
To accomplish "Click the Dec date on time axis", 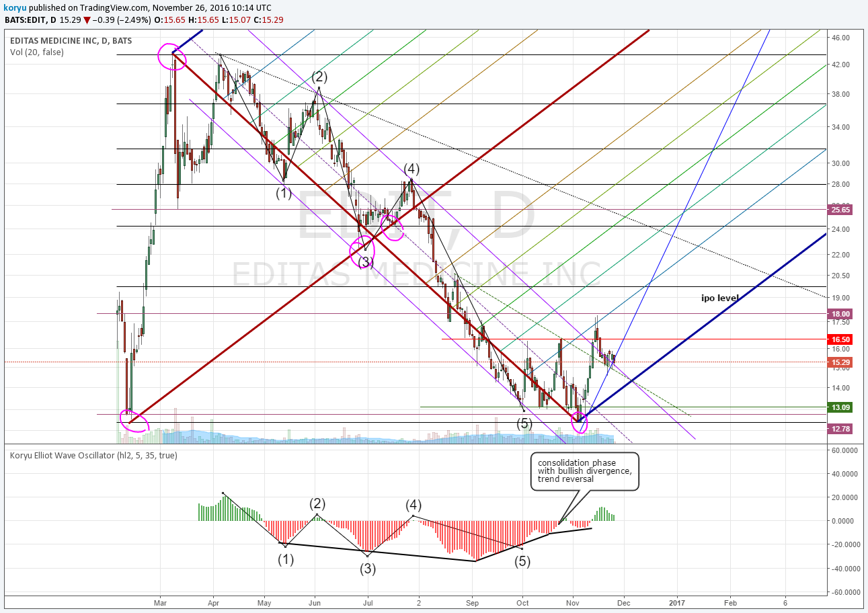I will click(x=624, y=604).
